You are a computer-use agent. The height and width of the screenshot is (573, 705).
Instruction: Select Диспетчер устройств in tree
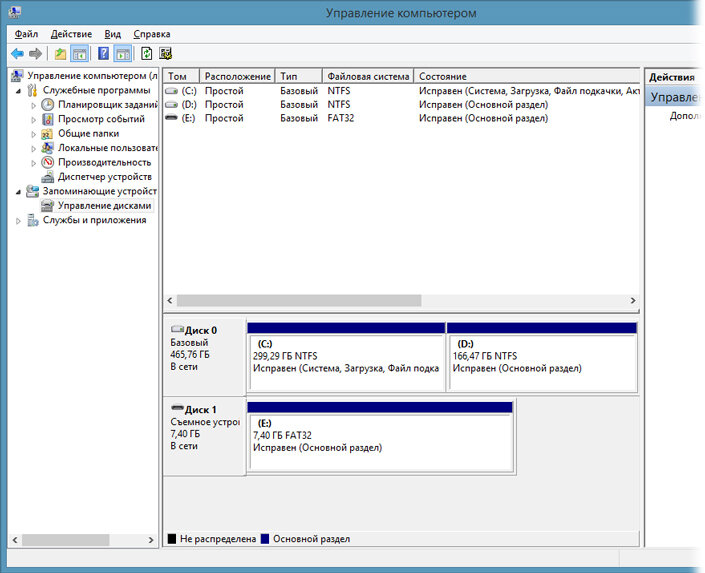pos(105,177)
